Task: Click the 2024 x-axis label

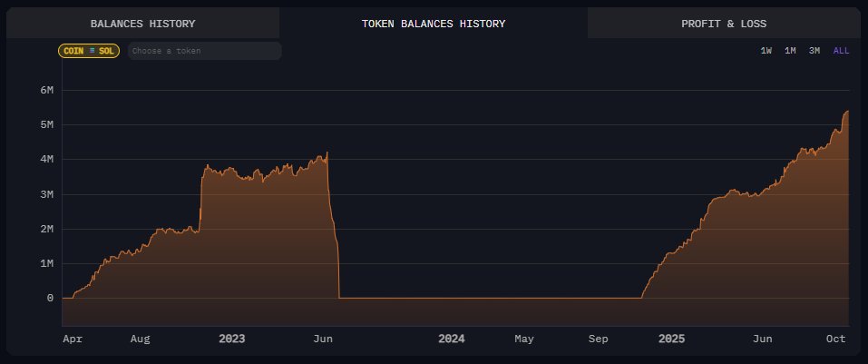Action: (x=452, y=339)
